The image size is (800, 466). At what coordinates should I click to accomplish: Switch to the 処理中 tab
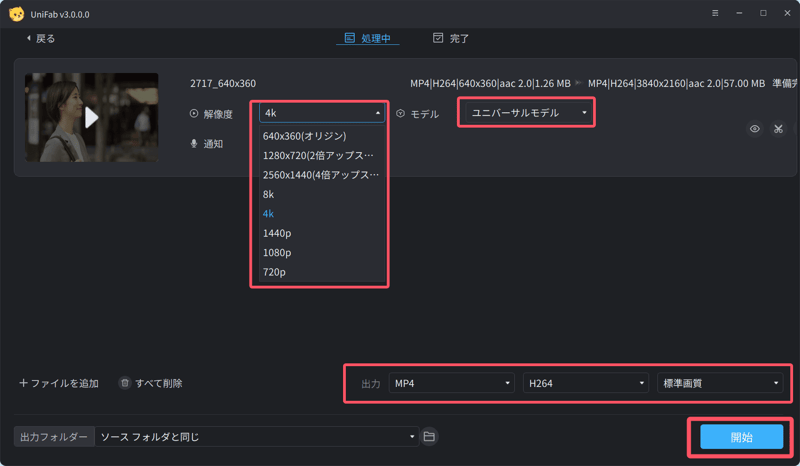point(367,38)
